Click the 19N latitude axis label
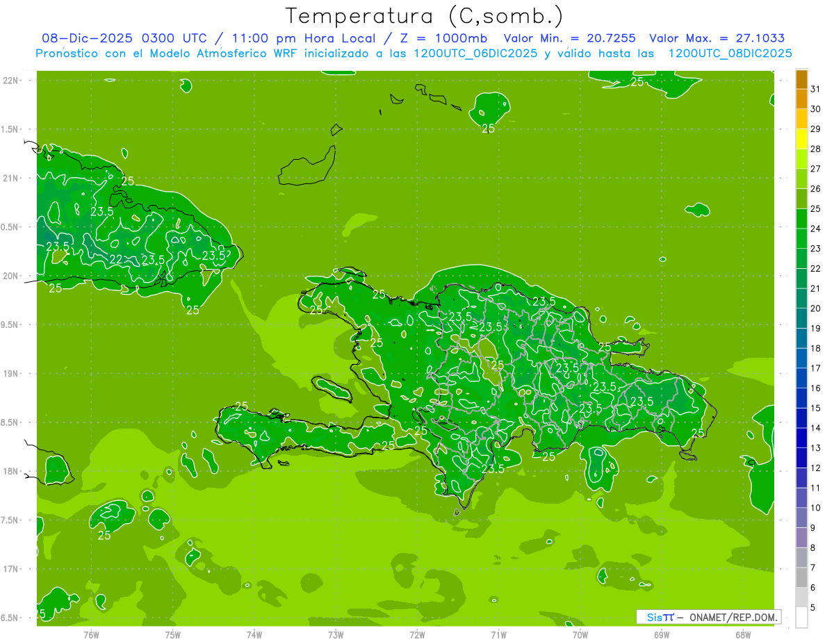This screenshot has height=644, width=834. 11,373
